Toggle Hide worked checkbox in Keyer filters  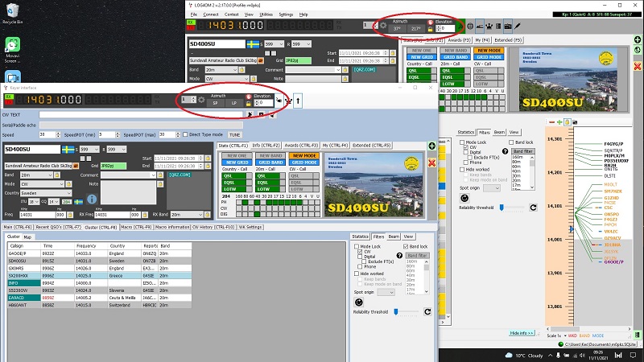[x=357, y=274]
